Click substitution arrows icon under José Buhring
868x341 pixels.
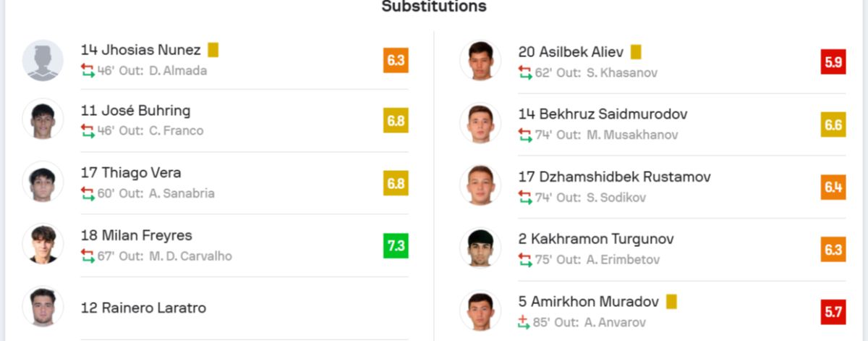(x=88, y=131)
